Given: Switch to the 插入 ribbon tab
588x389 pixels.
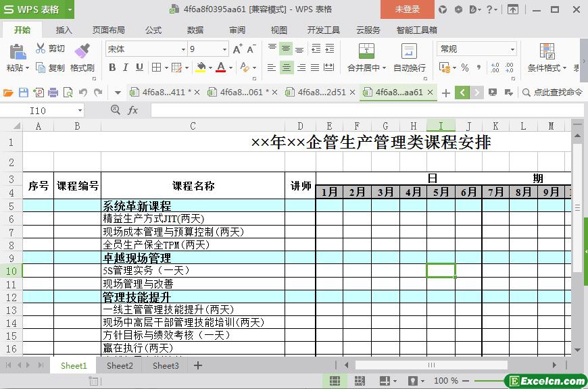Looking at the screenshot, I should [x=64, y=30].
